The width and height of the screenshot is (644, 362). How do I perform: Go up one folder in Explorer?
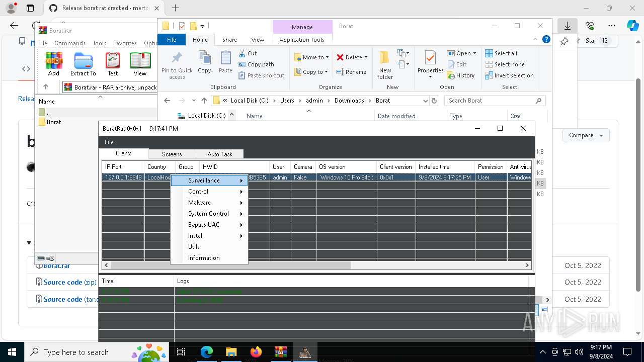pyautogui.click(x=204, y=101)
